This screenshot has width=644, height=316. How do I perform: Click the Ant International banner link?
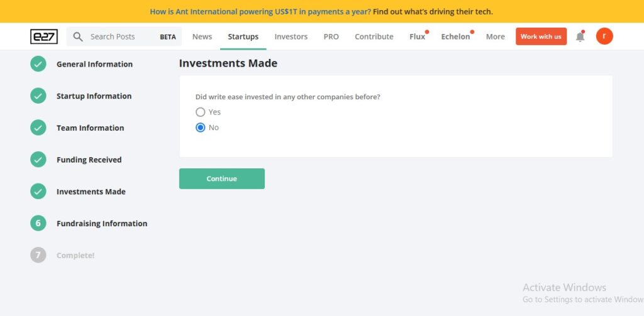click(321, 11)
